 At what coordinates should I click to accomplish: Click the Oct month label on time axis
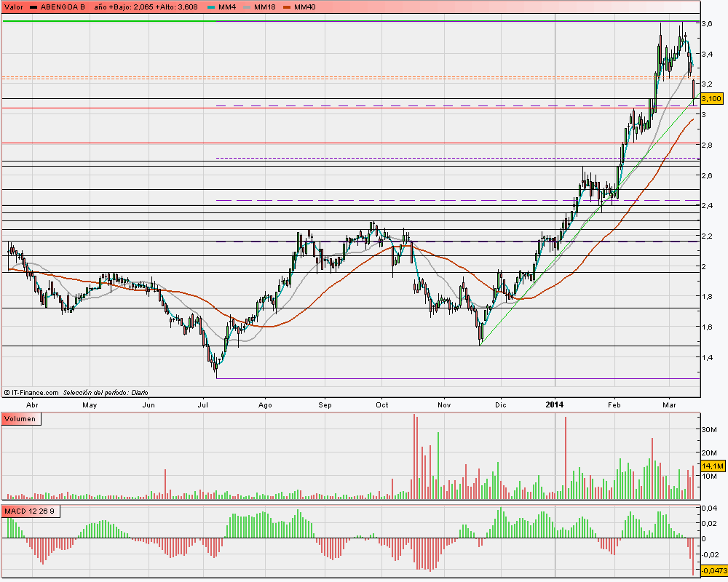pyautogui.click(x=382, y=405)
